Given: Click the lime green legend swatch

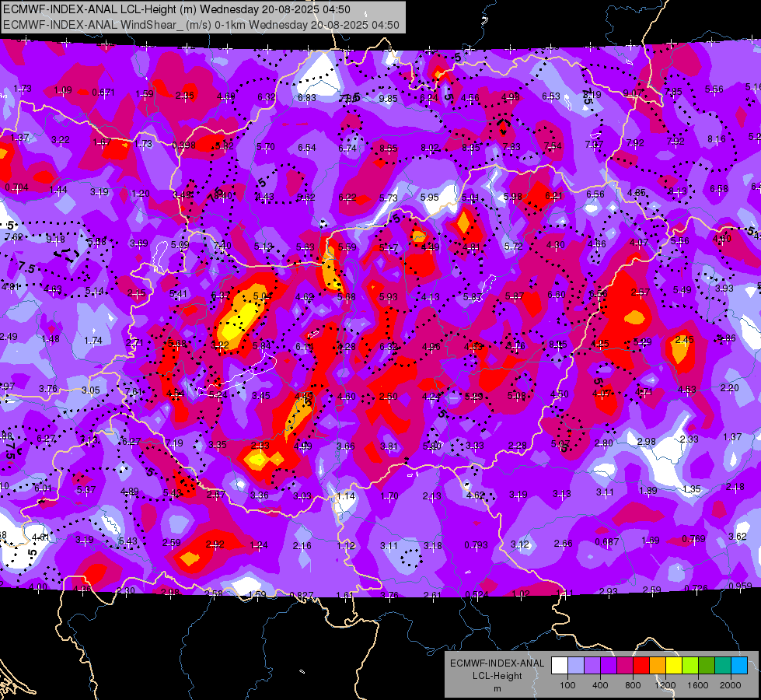Looking at the screenshot, I should coord(690,666).
